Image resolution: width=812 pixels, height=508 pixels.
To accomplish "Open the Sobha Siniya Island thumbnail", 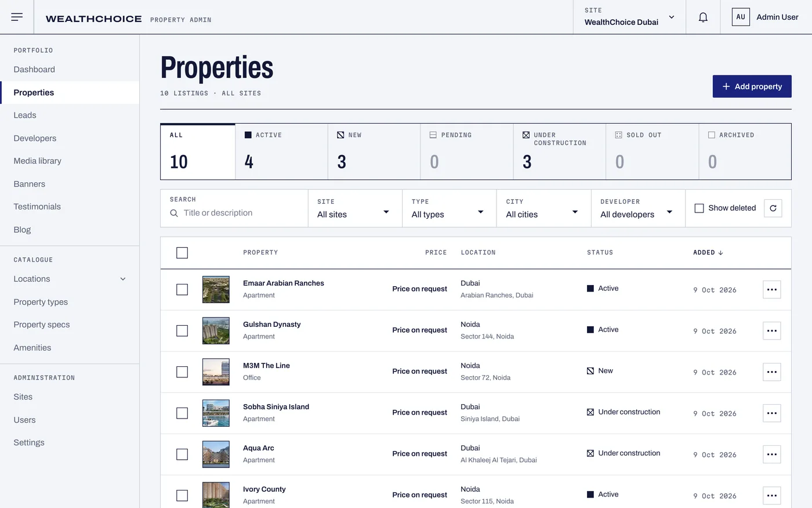I will point(216,413).
